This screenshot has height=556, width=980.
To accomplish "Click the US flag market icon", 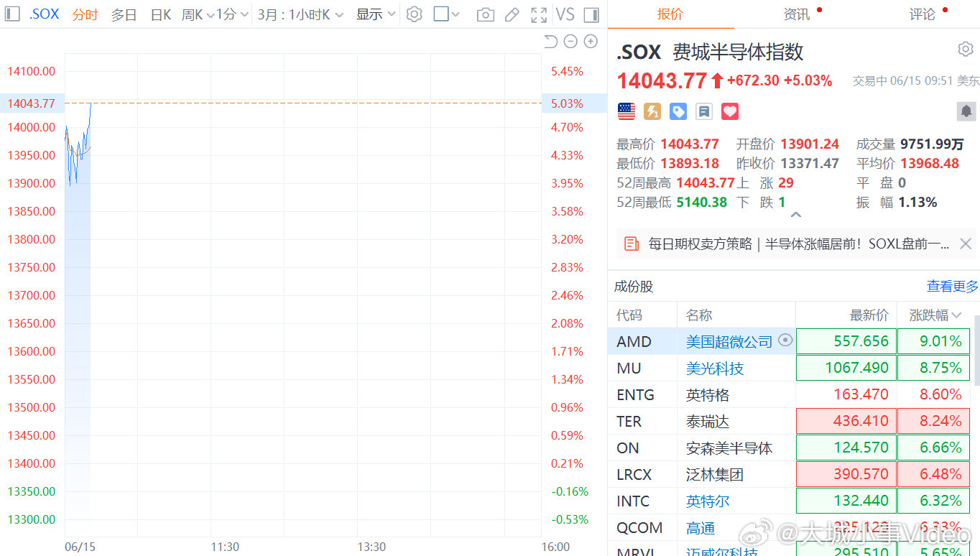I will coord(627,111).
